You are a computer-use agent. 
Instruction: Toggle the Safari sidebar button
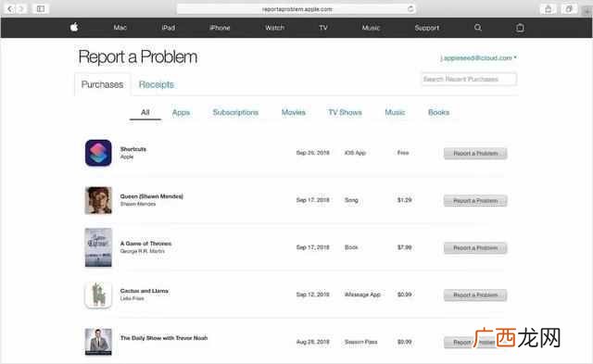(41, 8)
